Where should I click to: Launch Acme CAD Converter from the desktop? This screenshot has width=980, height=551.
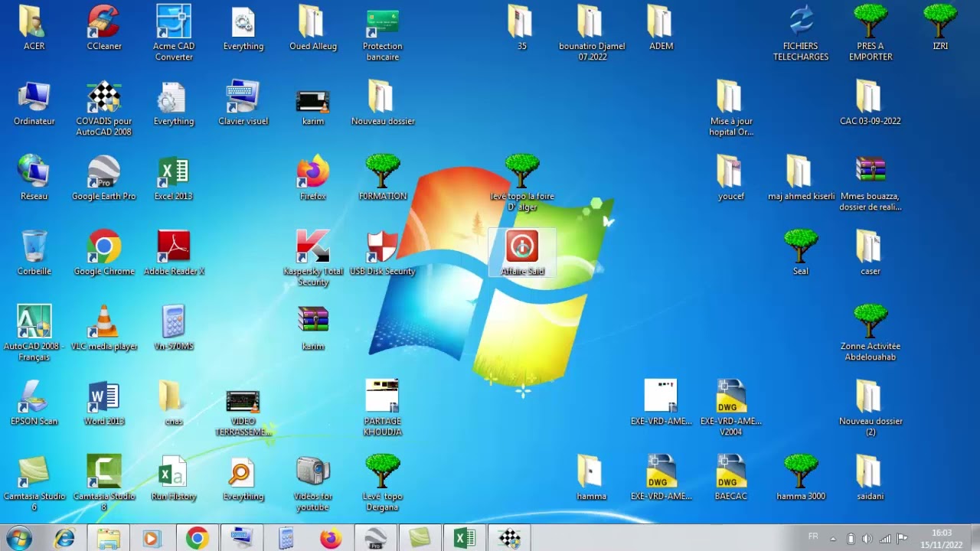(174, 33)
